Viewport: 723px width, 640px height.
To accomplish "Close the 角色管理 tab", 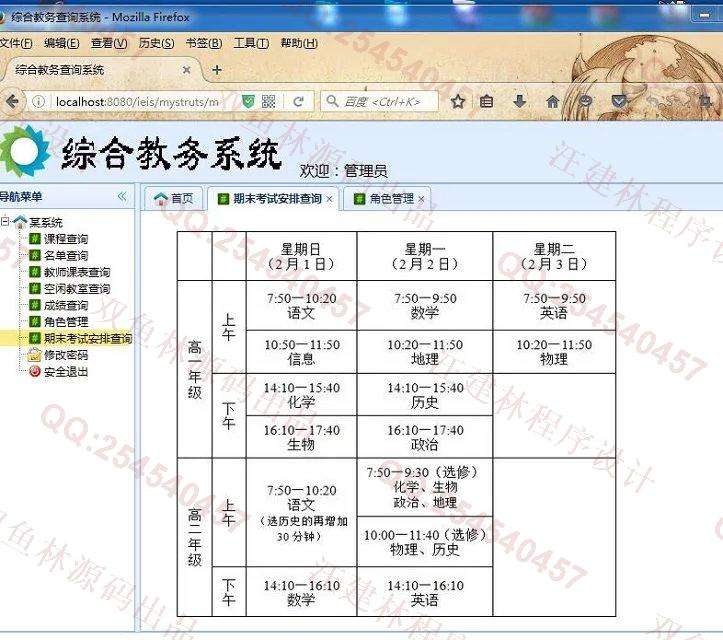I will [421, 199].
